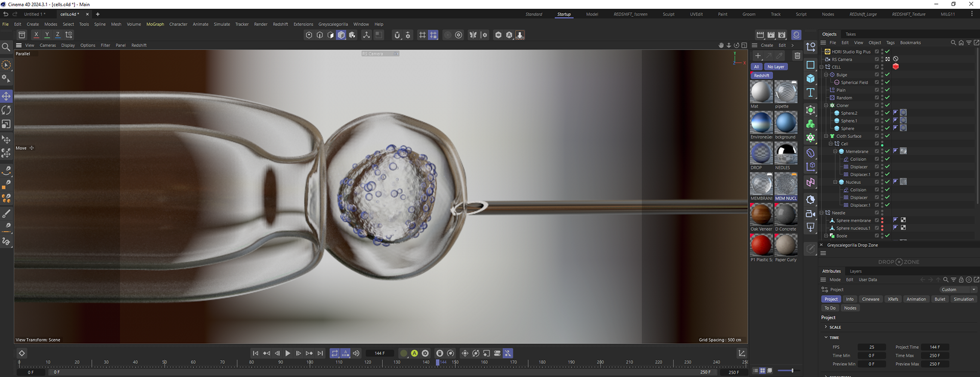The image size is (980, 377).
Task: Click the Render View clapperboard icon
Action: [760, 35]
